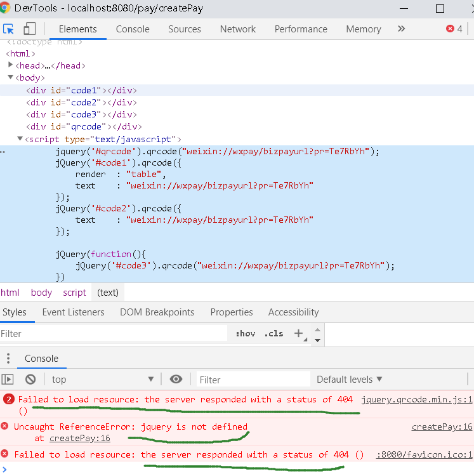
Task: Click the 'render : "table"' script line
Action: (121, 175)
